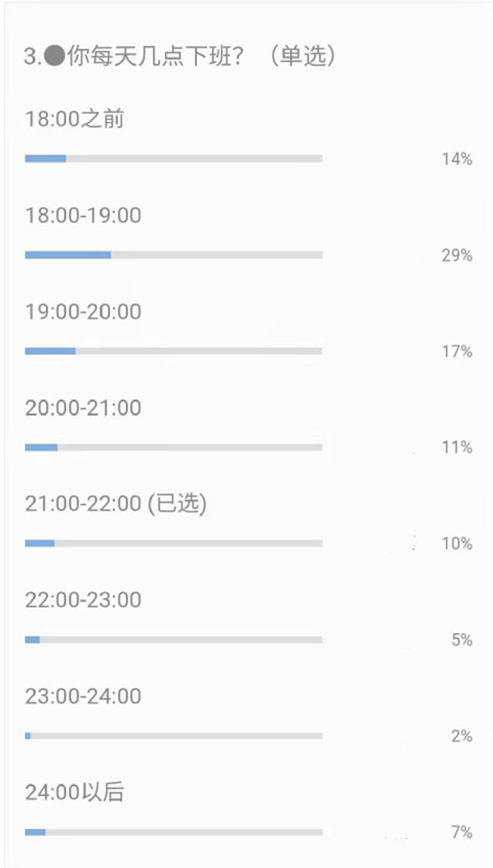Viewport: 493px width, 868px height.
Task: Choose the 18:00-19:00 answer
Action: 83,215
